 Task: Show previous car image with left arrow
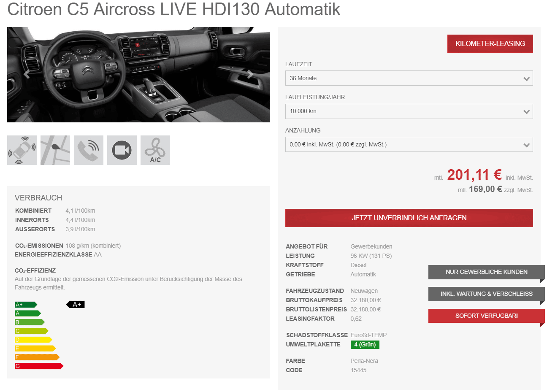coord(27,75)
